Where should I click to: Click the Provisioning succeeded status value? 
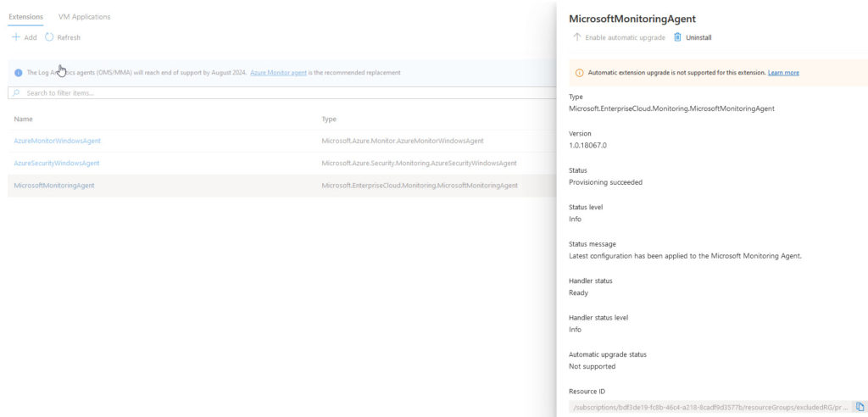point(605,182)
